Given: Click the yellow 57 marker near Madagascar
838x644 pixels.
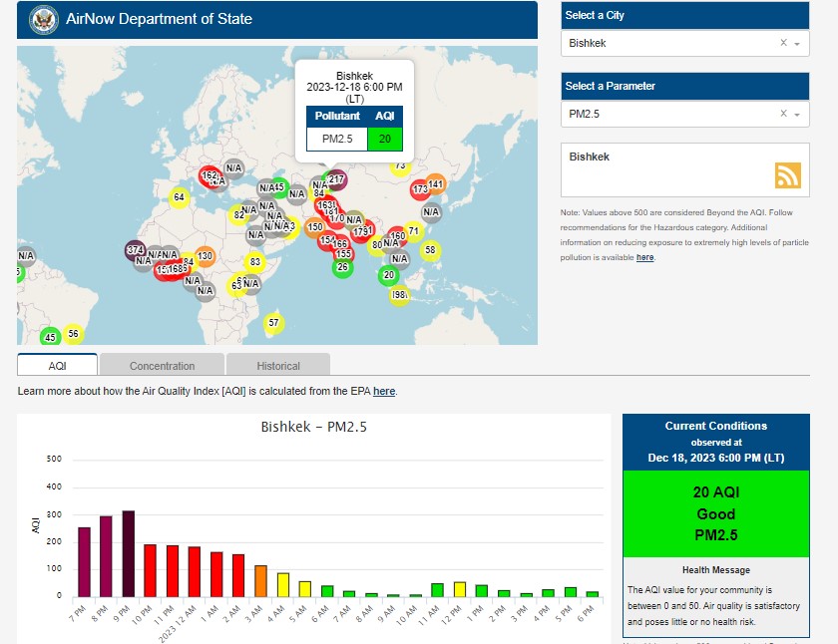Looking at the screenshot, I should point(274,323).
